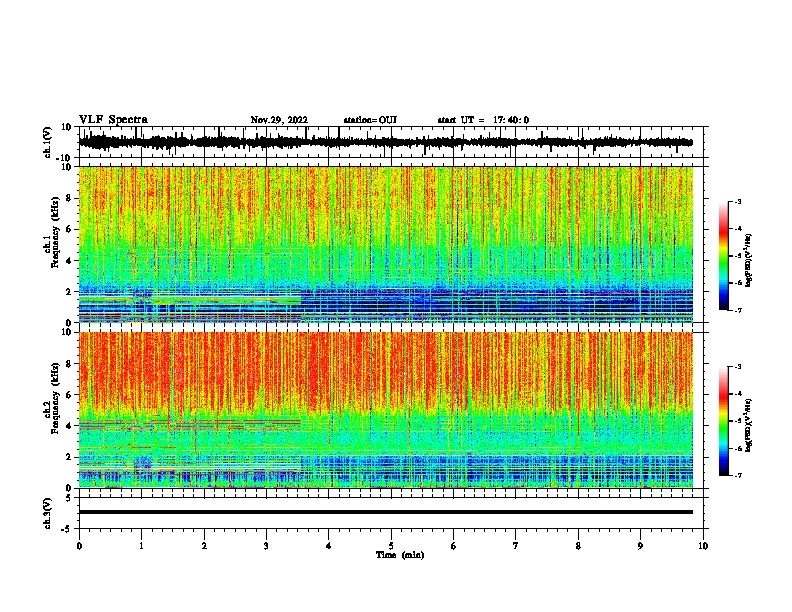Screen dimensions: 792x612
Task: Click time axis tick label "10"
Action: point(703,546)
